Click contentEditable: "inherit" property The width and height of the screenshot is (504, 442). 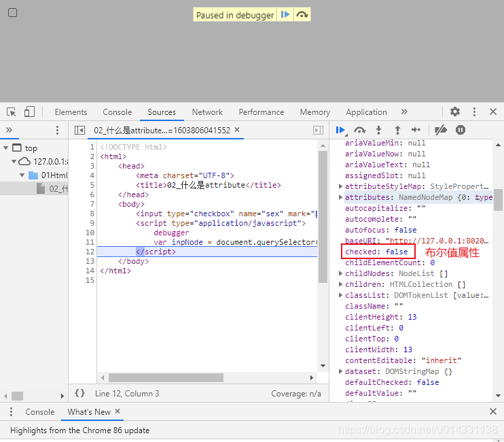click(x=403, y=360)
